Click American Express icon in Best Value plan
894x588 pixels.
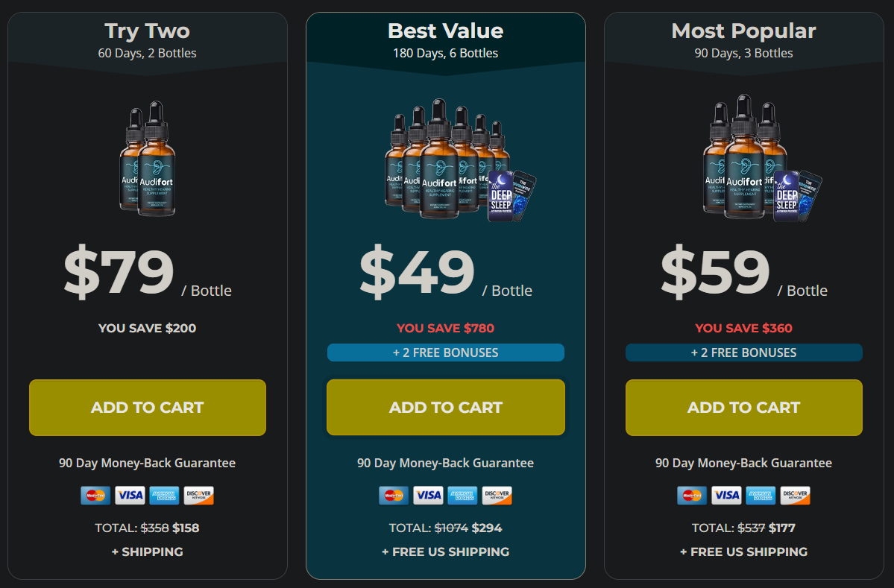tap(462, 496)
